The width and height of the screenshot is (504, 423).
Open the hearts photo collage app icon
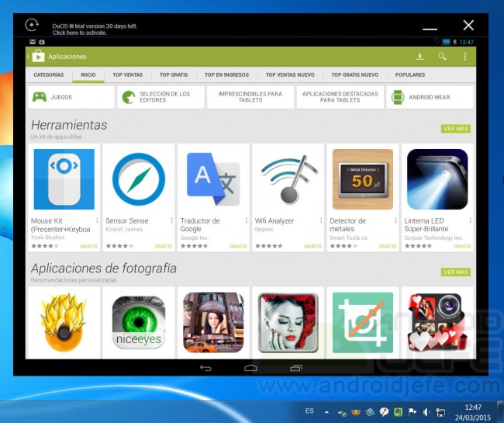click(437, 322)
